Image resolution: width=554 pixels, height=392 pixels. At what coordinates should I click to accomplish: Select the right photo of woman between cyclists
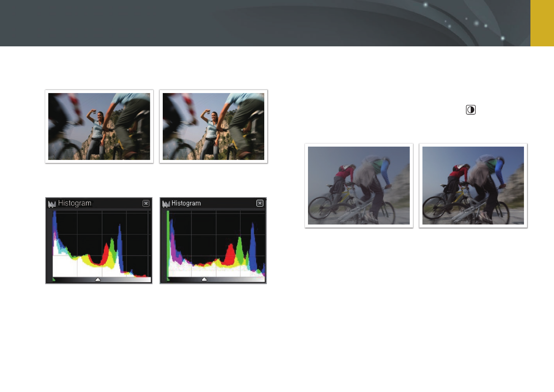213,126
